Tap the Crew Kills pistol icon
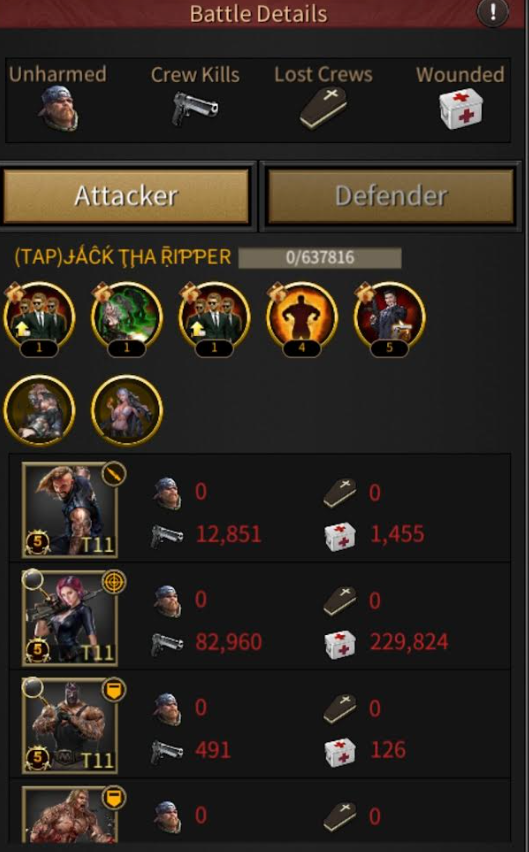Viewport: 529px width, 852px height. coord(194,109)
